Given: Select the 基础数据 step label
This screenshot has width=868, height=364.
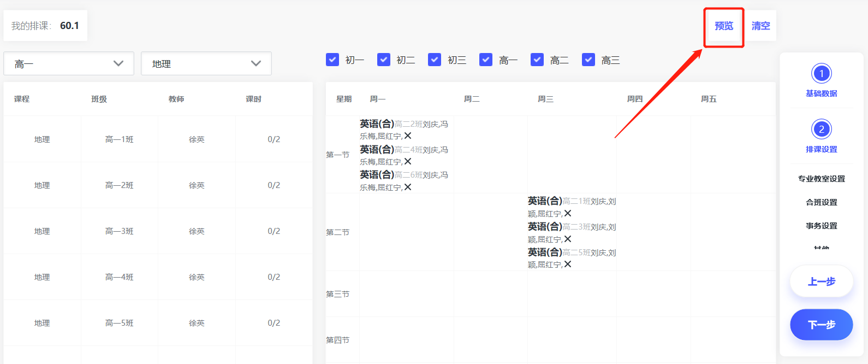Looking at the screenshot, I should click(x=822, y=93).
